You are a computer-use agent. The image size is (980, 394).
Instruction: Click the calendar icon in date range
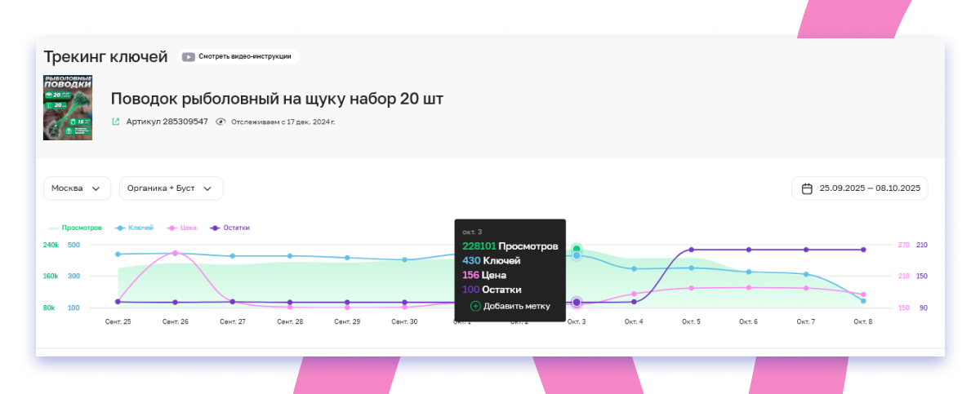point(807,188)
